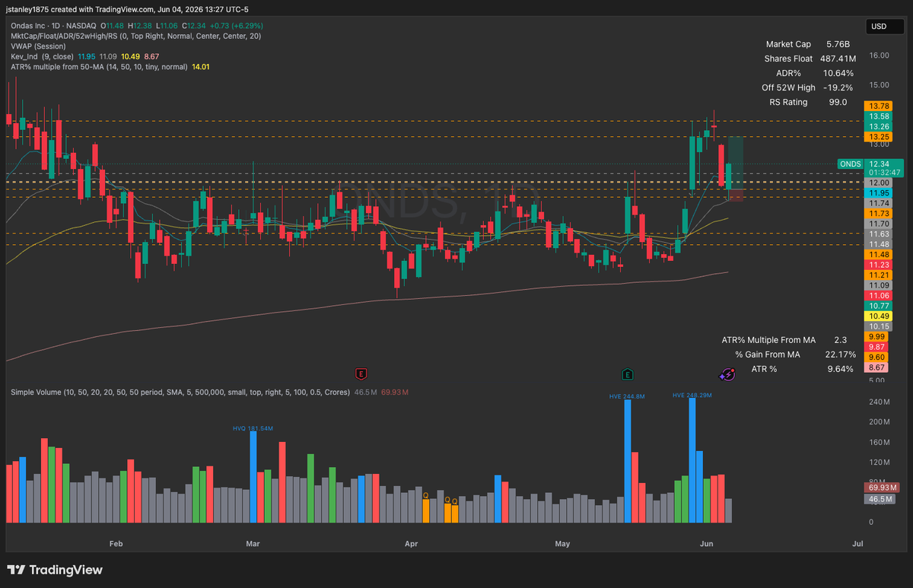
Task: Click the gray 11.70 price label
Action: (879, 224)
